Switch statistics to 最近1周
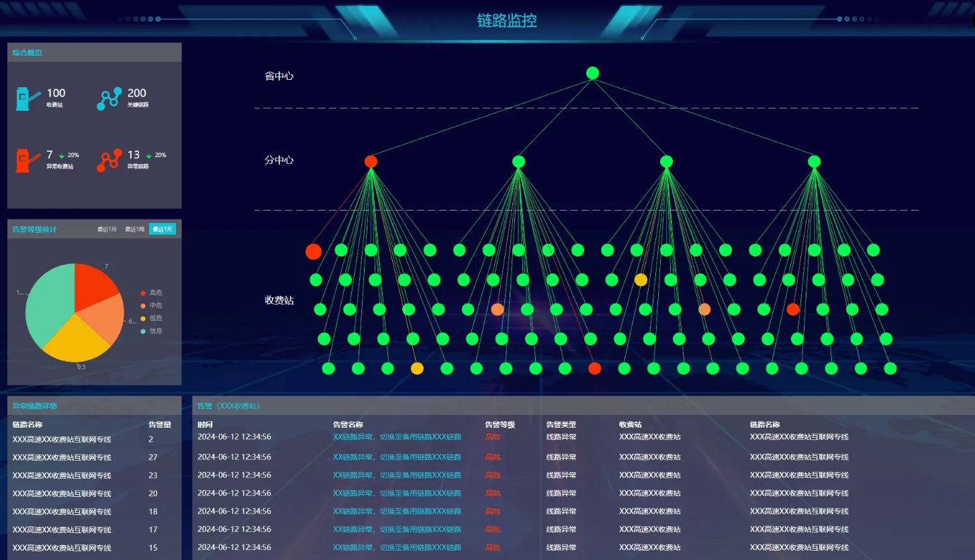The height and width of the screenshot is (560, 975). [134, 229]
